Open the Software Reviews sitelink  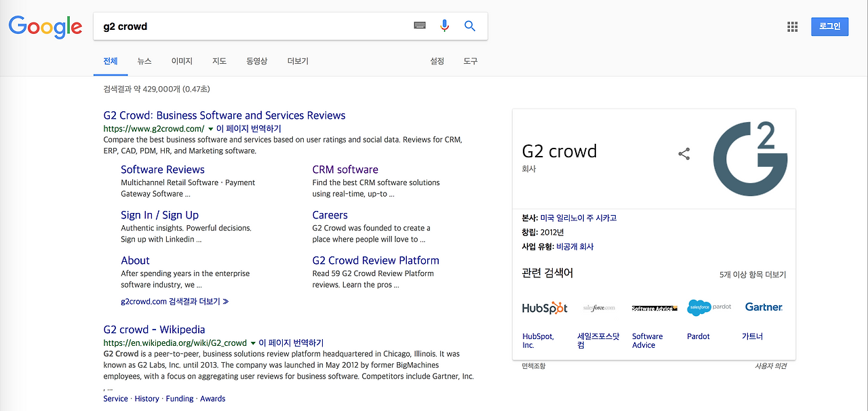[x=163, y=170]
